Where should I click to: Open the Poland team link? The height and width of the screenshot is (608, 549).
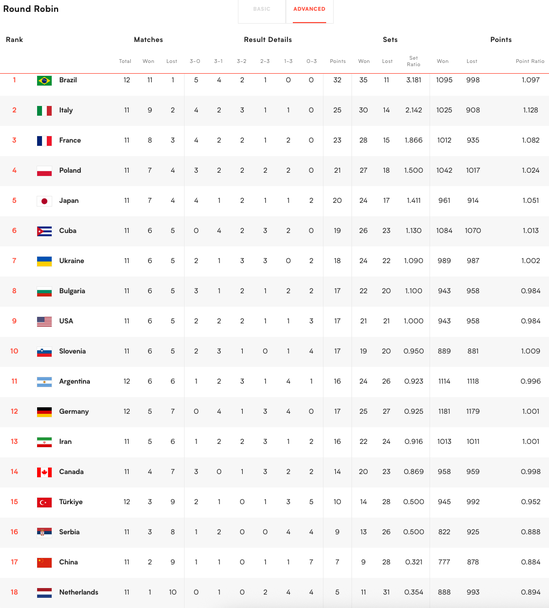click(x=70, y=170)
